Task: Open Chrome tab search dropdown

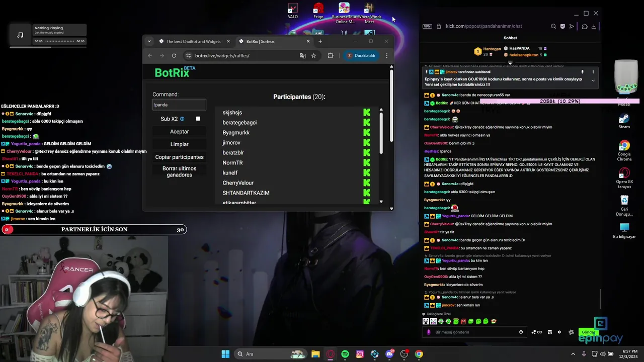Action: pos(149,41)
